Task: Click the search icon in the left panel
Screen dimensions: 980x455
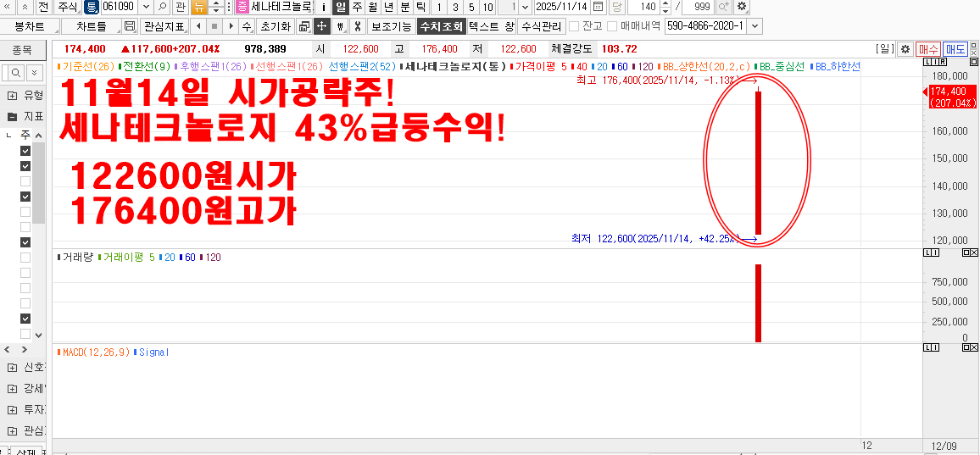Action: click(x=15, y=73)
